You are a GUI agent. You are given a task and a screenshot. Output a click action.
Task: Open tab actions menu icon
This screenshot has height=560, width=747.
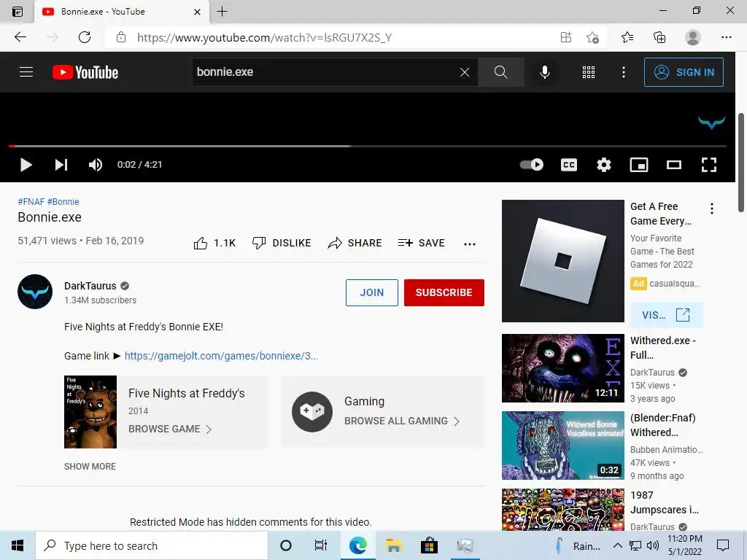tap(18, 12)
